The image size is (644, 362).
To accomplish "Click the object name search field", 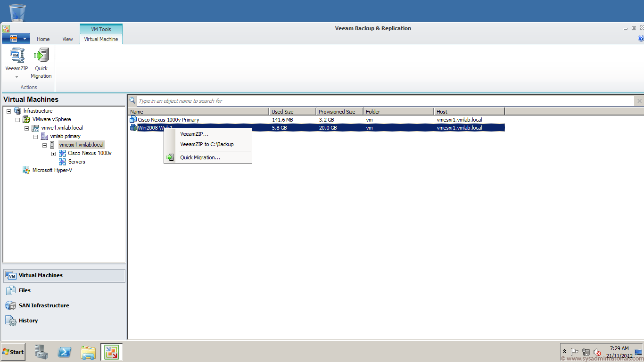I will coord(386,101).
